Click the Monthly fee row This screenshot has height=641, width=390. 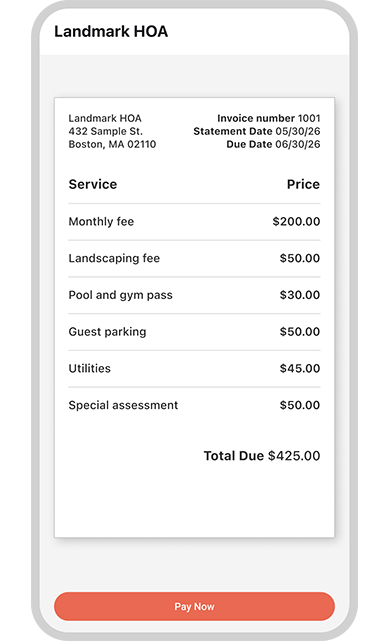(x=194, y=222)
